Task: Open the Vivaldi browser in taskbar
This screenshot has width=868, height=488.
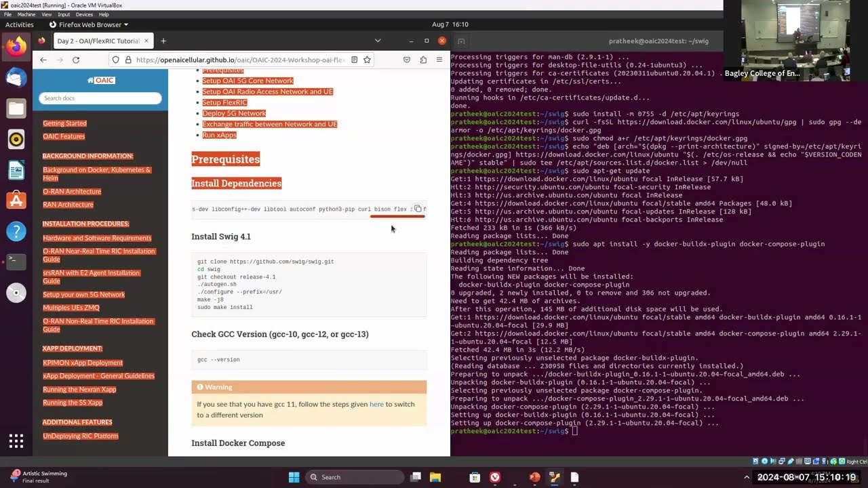Action: [495, 477]
